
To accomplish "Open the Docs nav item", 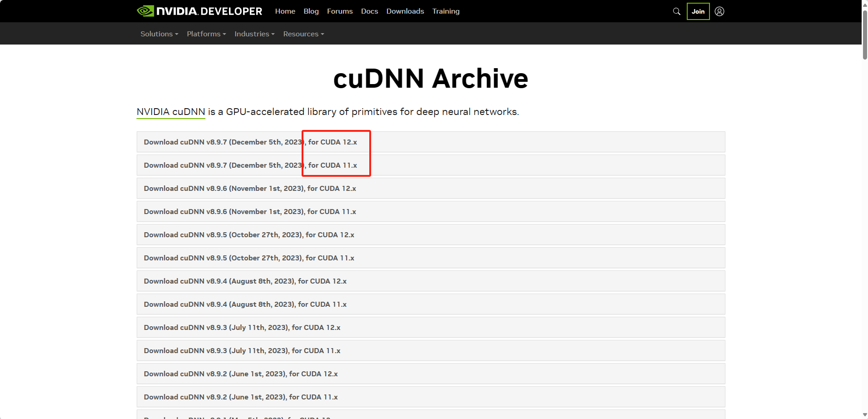I will 369,11.
